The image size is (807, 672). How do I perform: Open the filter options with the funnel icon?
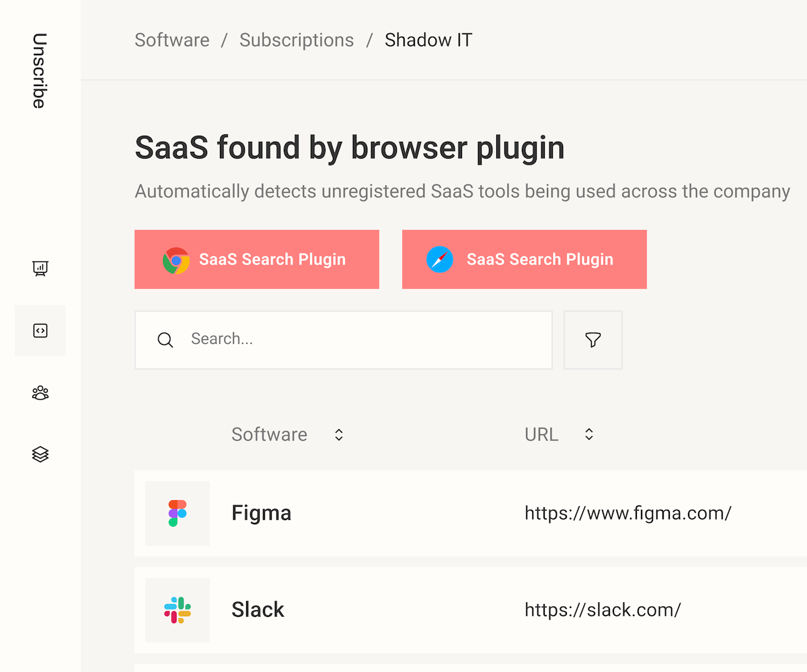pos(592,340)
